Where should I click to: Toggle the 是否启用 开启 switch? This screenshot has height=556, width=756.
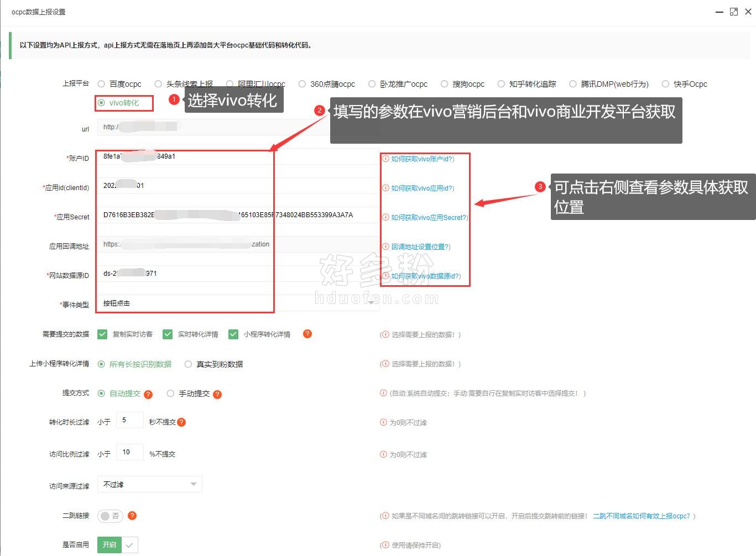tap(117, 545)
